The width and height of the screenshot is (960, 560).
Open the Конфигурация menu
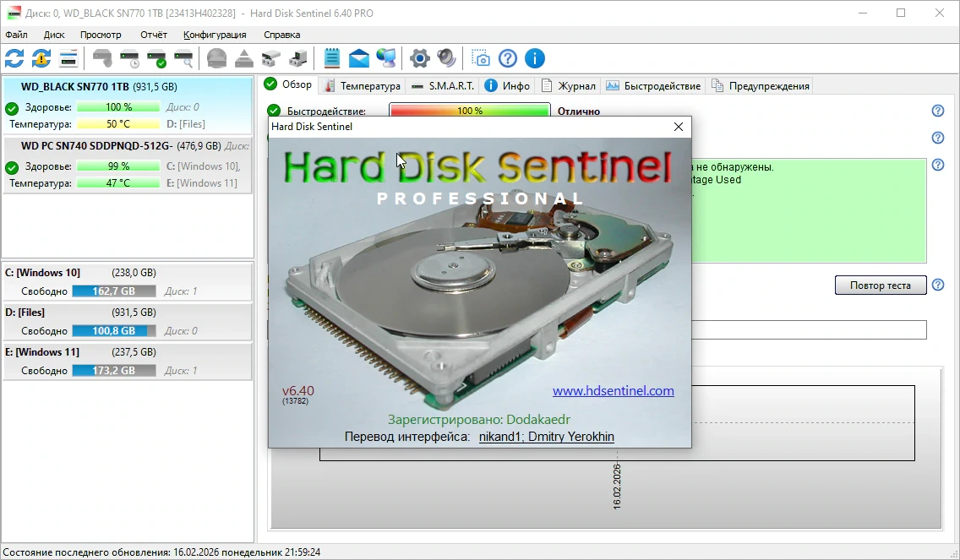click(215, 35)
